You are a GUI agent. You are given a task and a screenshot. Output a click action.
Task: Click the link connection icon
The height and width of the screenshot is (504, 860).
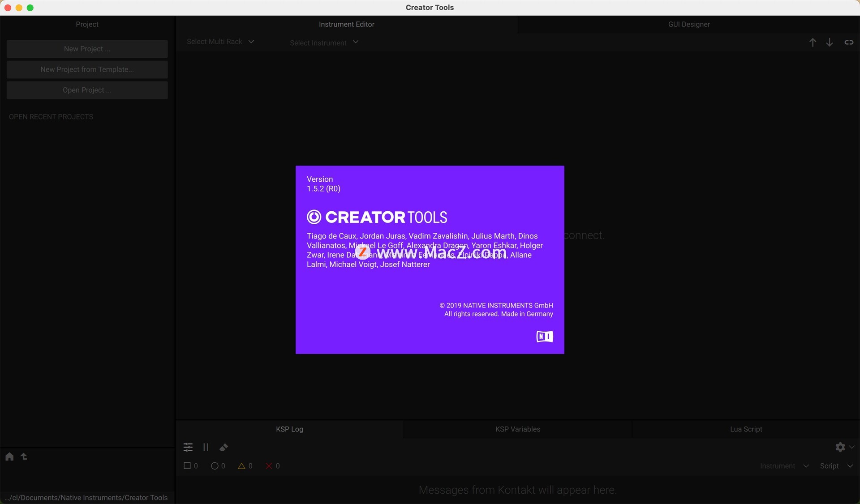(x=849, y=42)
